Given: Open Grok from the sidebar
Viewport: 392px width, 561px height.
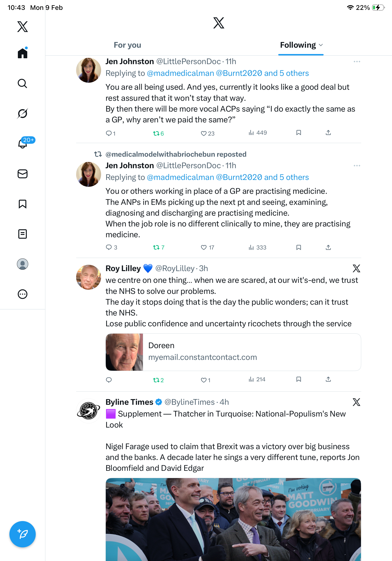Looking at the screenshot, I should [23, 113].
